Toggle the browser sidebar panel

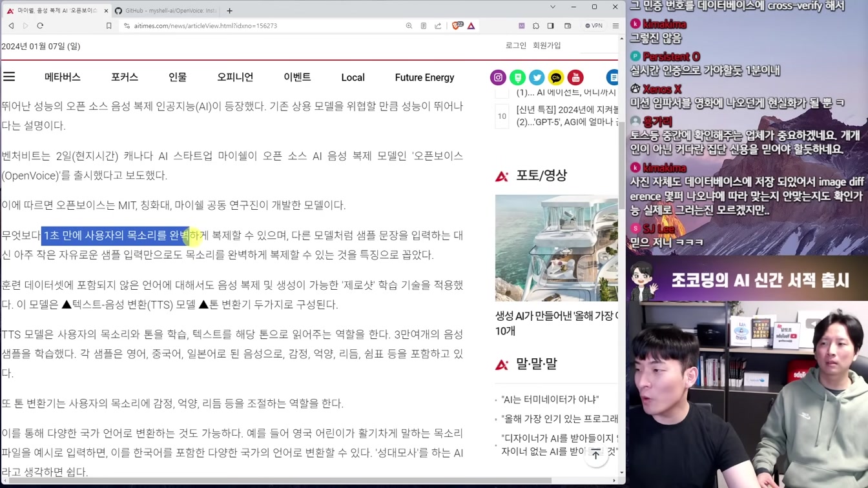coord(551,26)
